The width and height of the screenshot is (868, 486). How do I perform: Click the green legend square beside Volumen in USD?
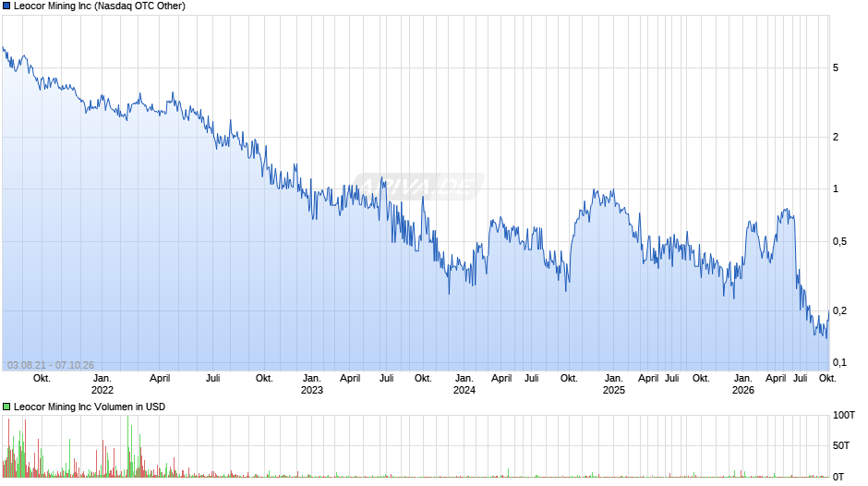(6, 407)
